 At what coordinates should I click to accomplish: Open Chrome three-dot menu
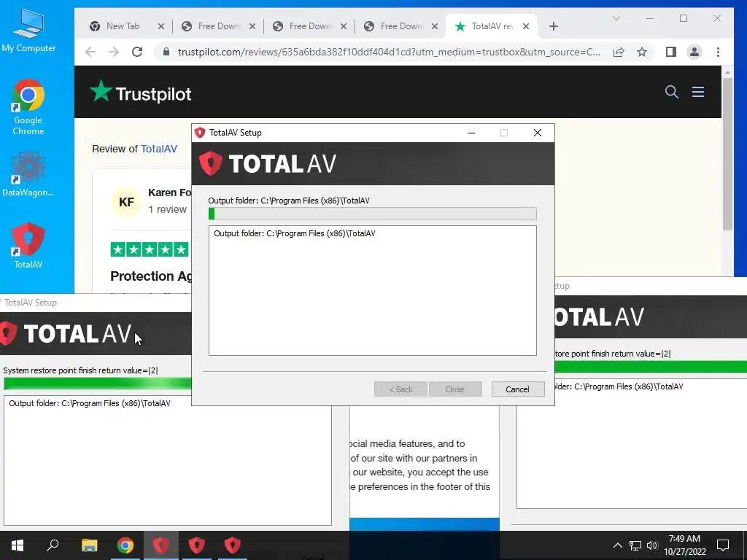(718, 52)
